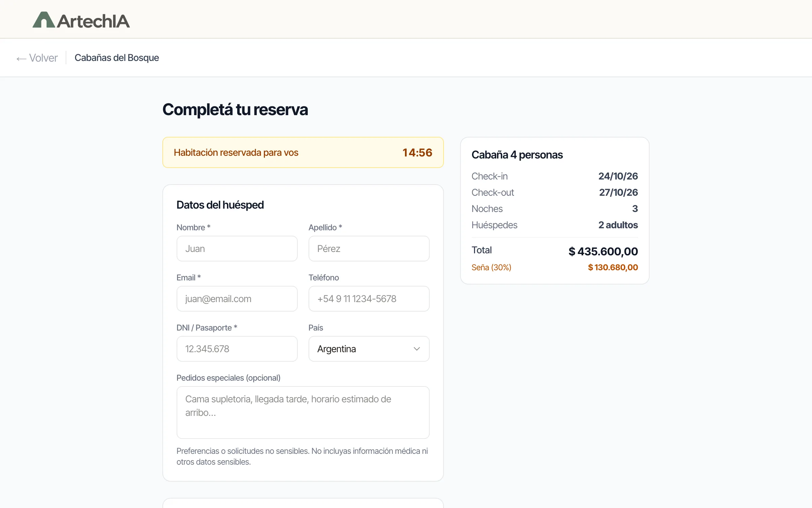Click the Check-in label
812x508 pixels.
pyautogui.click(x=490, y=176)
